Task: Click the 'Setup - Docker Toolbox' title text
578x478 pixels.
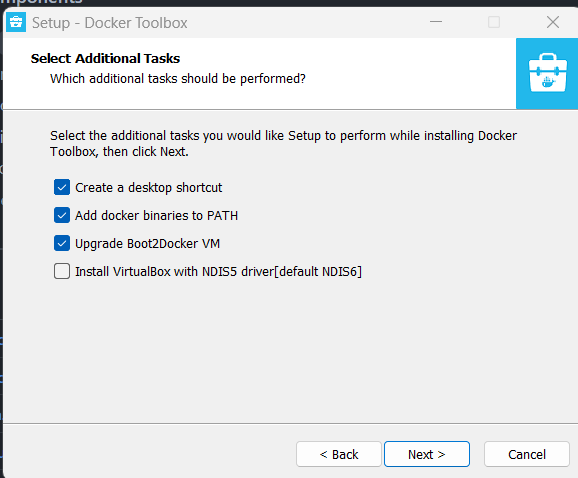Action: point(110,23)
